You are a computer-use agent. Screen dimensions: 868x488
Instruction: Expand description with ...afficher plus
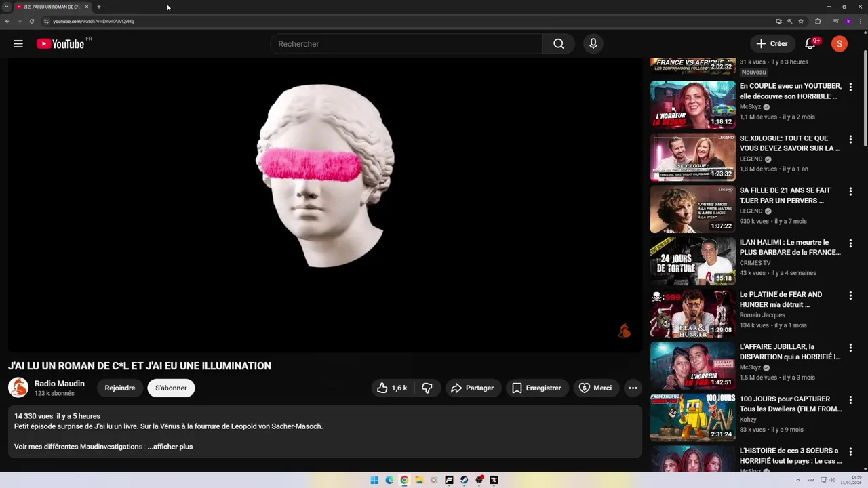coord(170,447)
